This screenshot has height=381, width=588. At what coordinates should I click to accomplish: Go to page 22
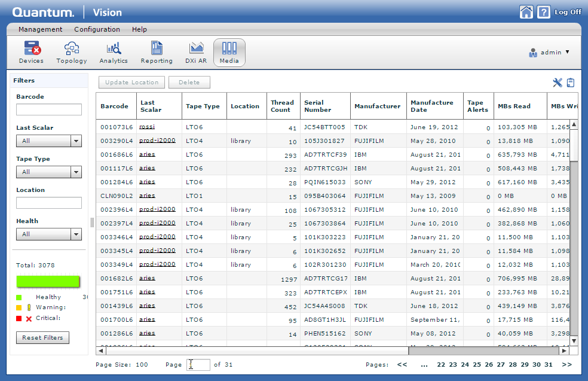441,364
